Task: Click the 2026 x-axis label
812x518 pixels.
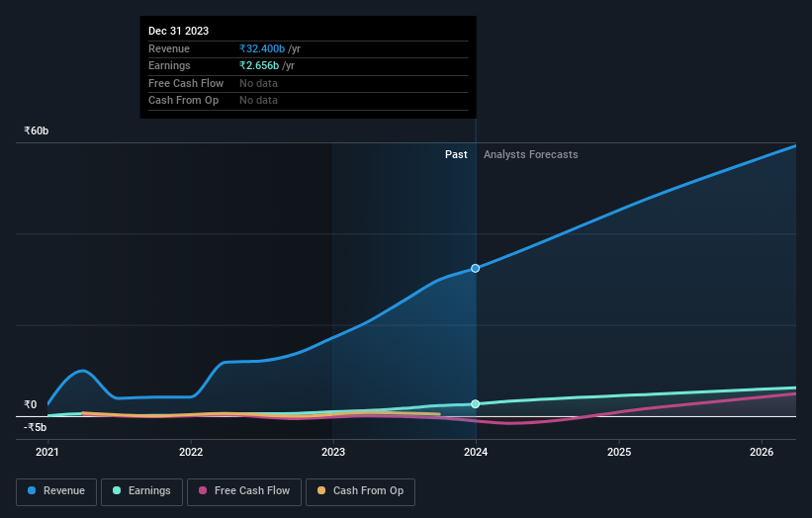Action: point(762,453)
